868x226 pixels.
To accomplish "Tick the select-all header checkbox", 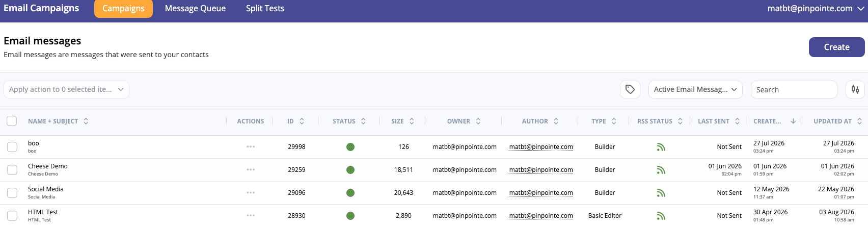I will [12, 121].
